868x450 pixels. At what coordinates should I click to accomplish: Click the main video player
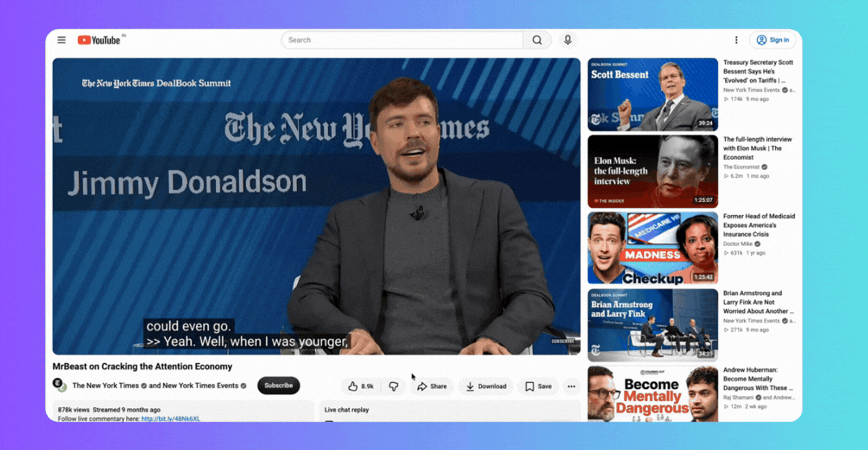(316, 206)
